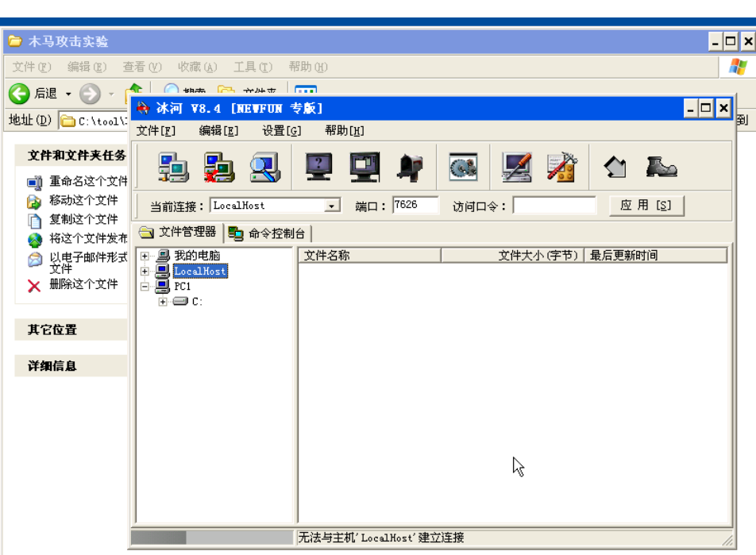Switch to the 文件管理器 tab
Screen dimensions: 756x555
pyautogui.click(x=177, y=233)
